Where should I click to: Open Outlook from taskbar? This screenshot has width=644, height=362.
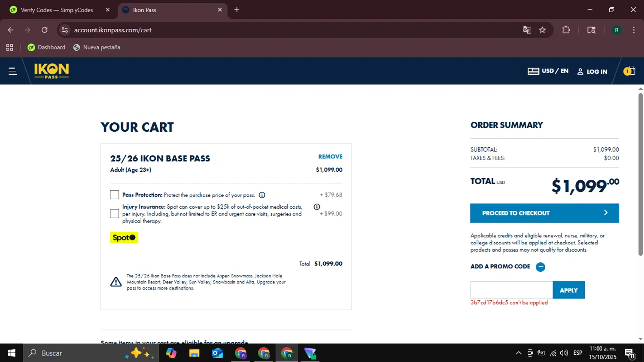click(218, 353)
